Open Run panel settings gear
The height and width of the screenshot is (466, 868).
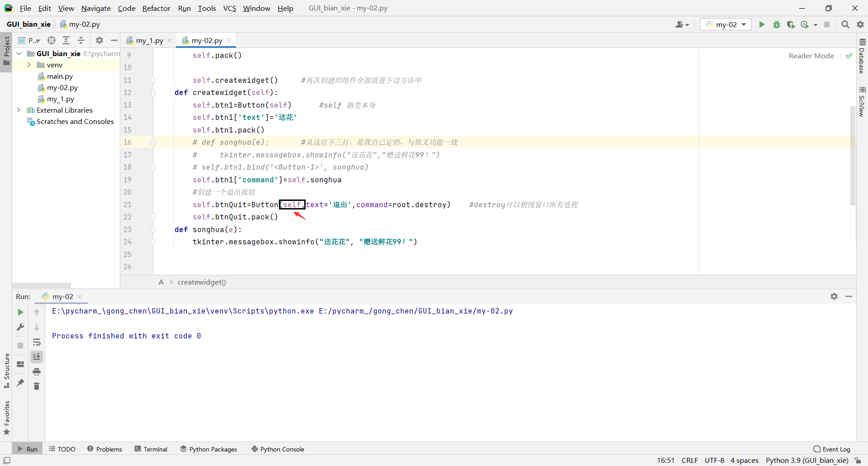[x=834, y=296]
